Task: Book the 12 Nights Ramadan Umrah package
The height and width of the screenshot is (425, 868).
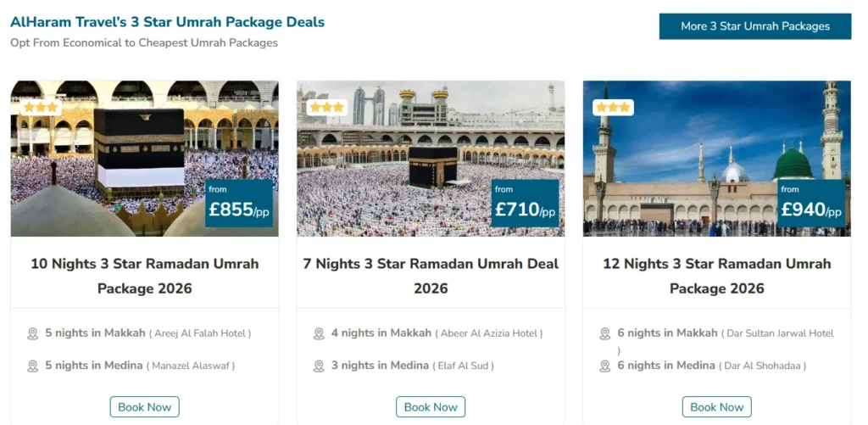Action: pos(716,407)
